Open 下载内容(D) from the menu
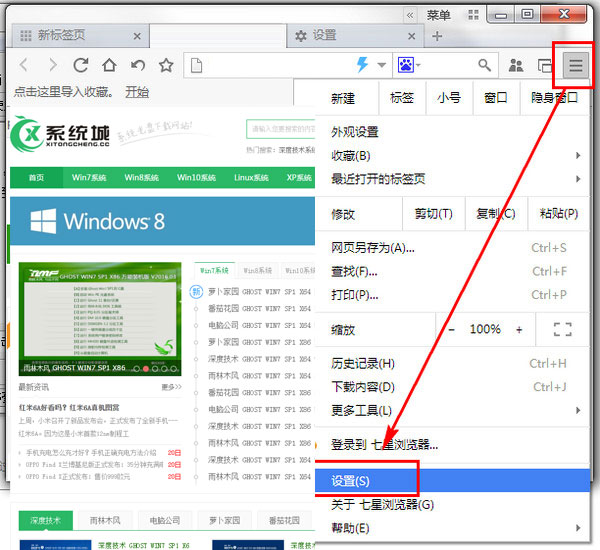The height and width of the screenshot is (550, 600). 452,387
